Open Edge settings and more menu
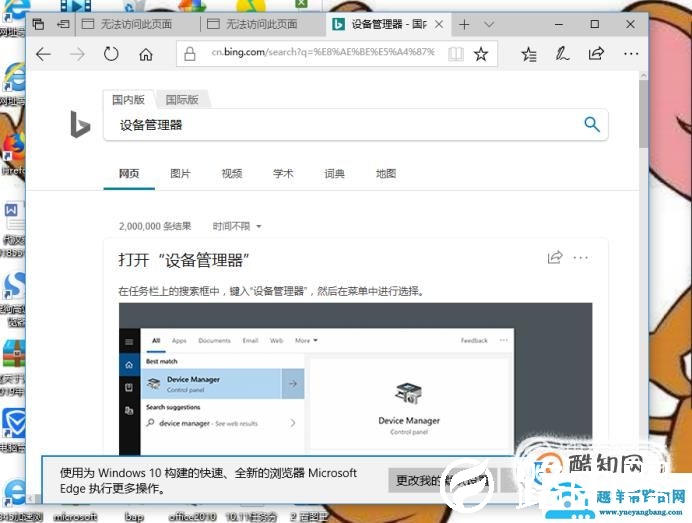 [x=631, y=54]
